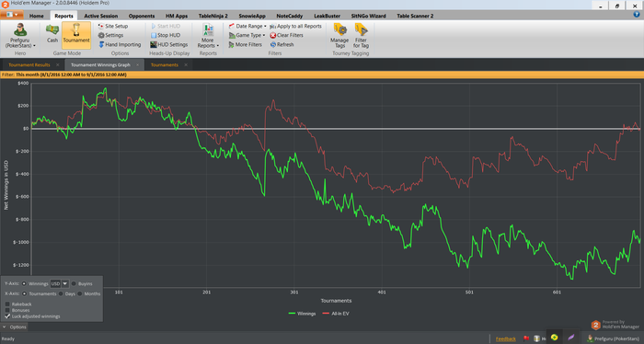Expand the Date Range filter dropdown
This screenshot has height=344, width=644.
(x=247, y=26)
